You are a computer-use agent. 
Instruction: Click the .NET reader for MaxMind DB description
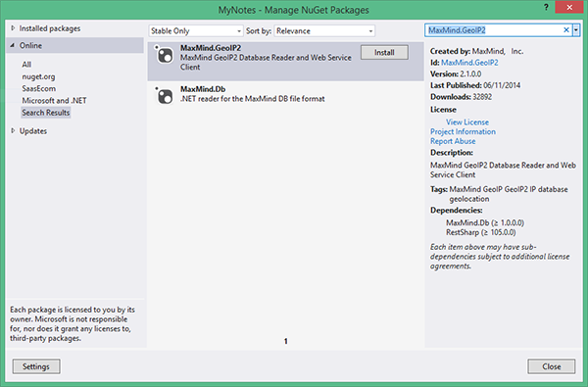pyautogui.click(x=253, y=99)
